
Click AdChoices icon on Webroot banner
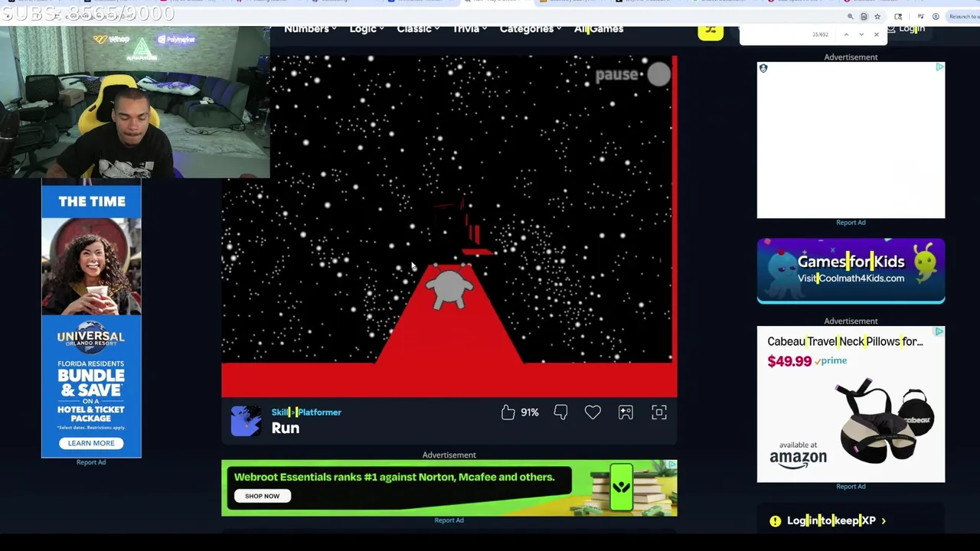tap(671, 465)
